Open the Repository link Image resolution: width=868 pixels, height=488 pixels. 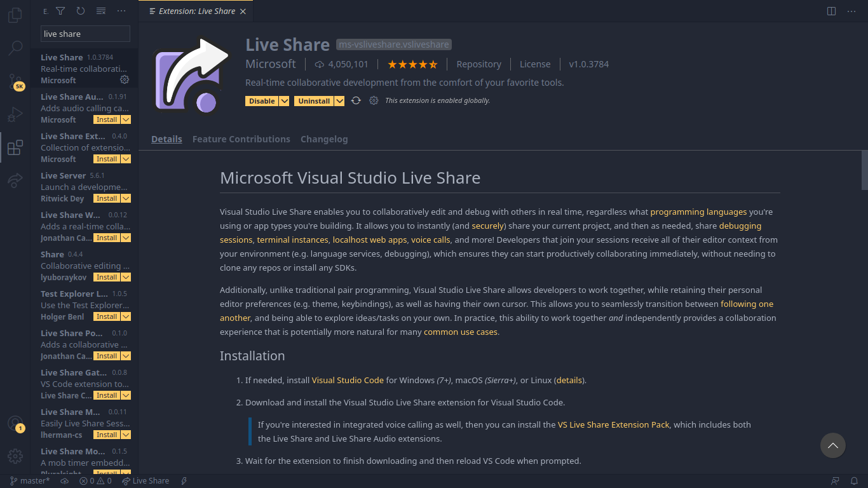(478, 64)
